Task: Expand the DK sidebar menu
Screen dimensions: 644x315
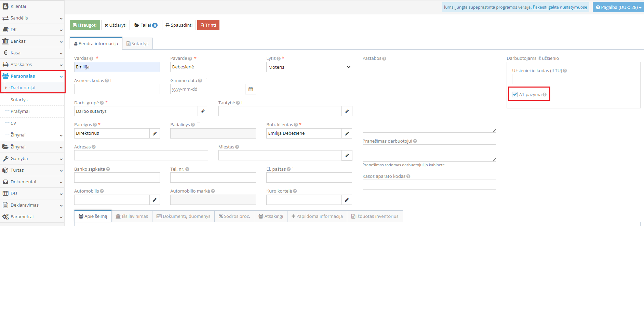Action: coord(32,30)
